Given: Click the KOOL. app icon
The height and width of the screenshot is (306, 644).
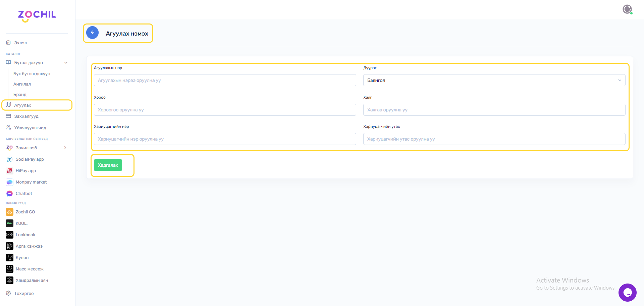Looking at the screenshot, I should (9, 223).
